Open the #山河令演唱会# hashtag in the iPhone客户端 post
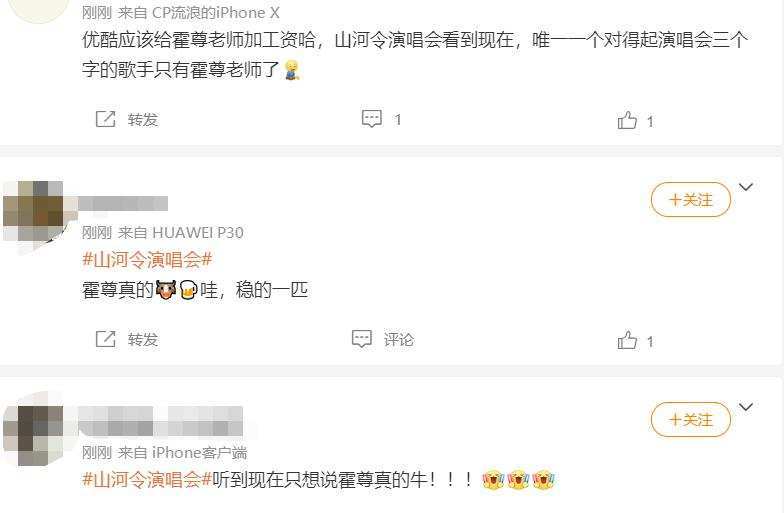The width and height of the screenshot is (784, 513). click(147, 479)
